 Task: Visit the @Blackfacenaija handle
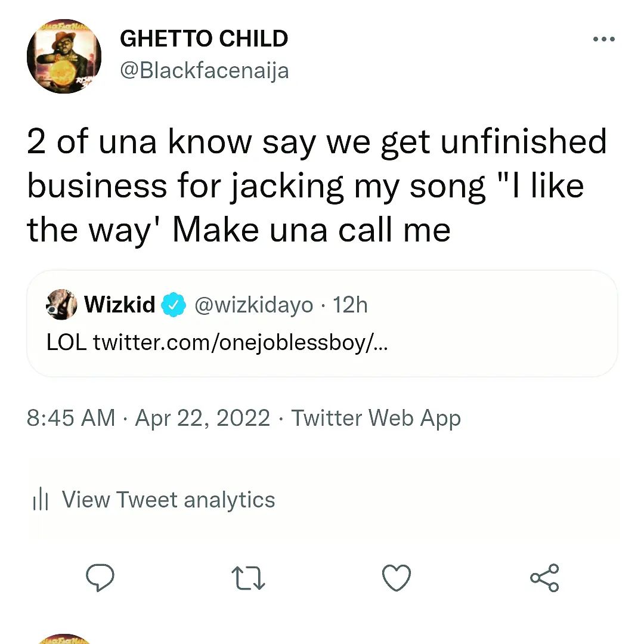[x=204, y=70]
